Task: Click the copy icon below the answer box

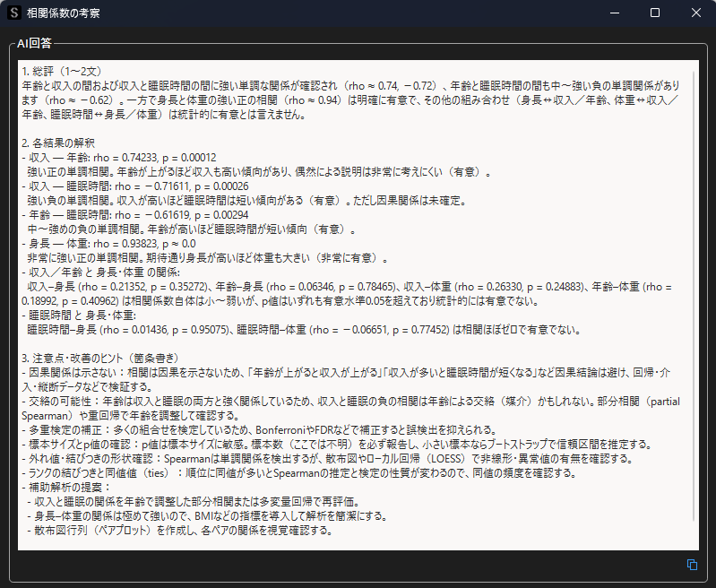Action: point(692,565)
